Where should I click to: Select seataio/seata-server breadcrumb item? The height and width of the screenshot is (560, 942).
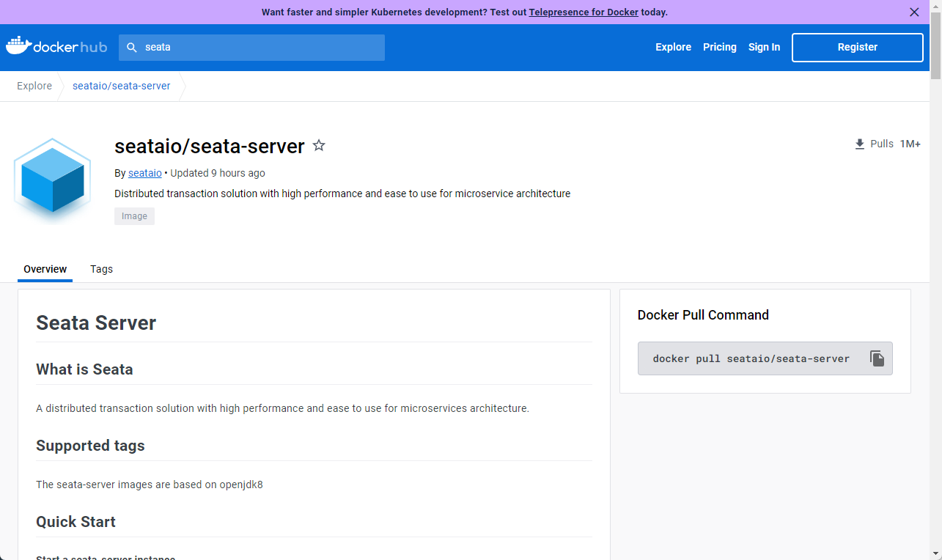point(121,86)
